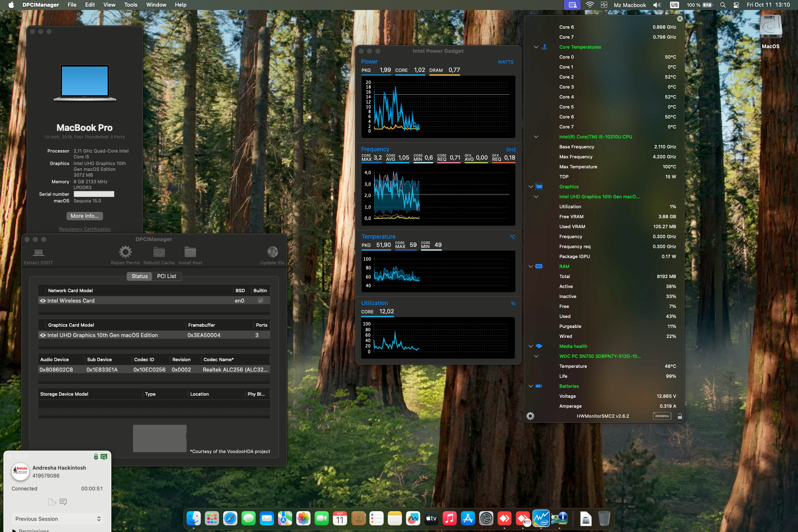Viewport: 798px width, 532px height.
Task: Select the Extract DSDT tool in DPCIManager
Action: point(38,254)
